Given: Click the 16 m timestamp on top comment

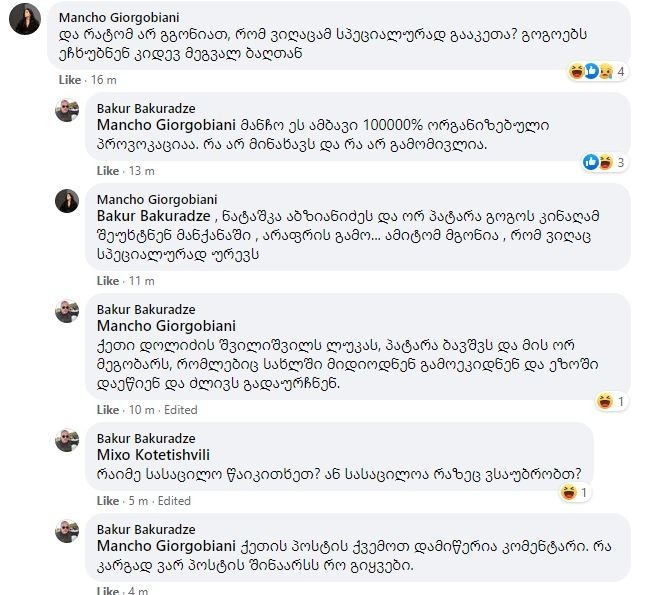Looking at the screenshot, I should coord(102,80).
